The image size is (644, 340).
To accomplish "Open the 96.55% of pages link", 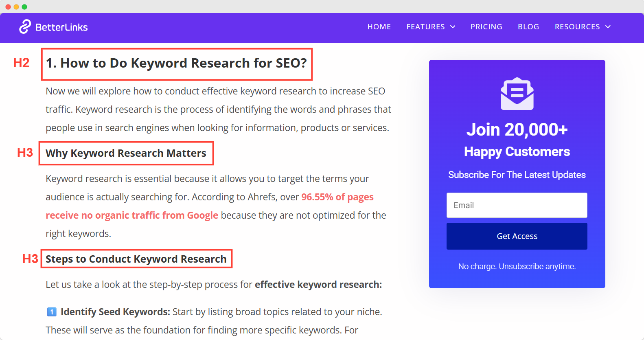I will click(x=337, y=197).
